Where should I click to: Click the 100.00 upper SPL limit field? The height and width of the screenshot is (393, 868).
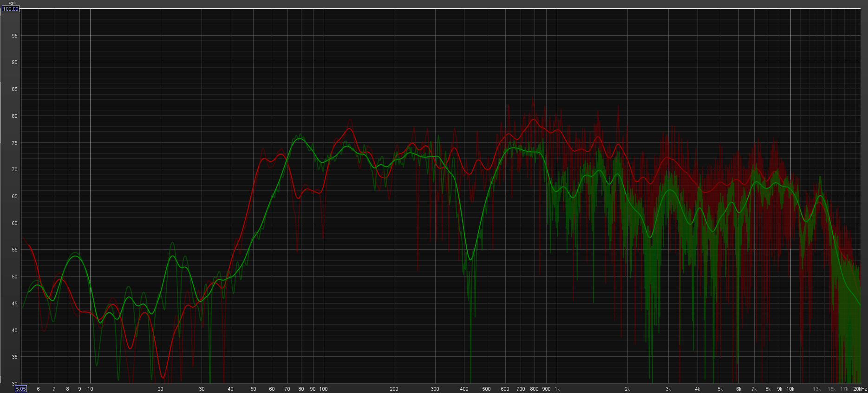(x=11, y=9)
